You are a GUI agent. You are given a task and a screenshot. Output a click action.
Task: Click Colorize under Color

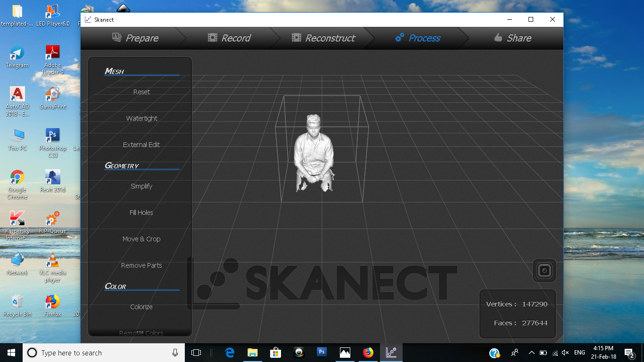point(141,307)
